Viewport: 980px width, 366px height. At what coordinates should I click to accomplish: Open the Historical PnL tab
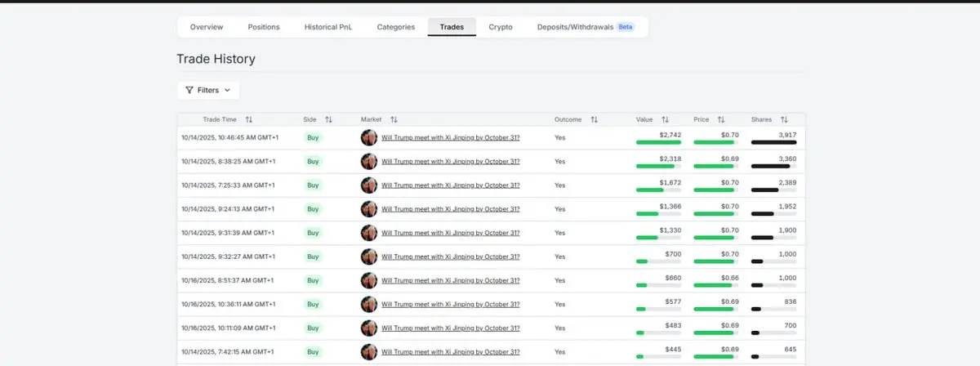coord(327,27)
